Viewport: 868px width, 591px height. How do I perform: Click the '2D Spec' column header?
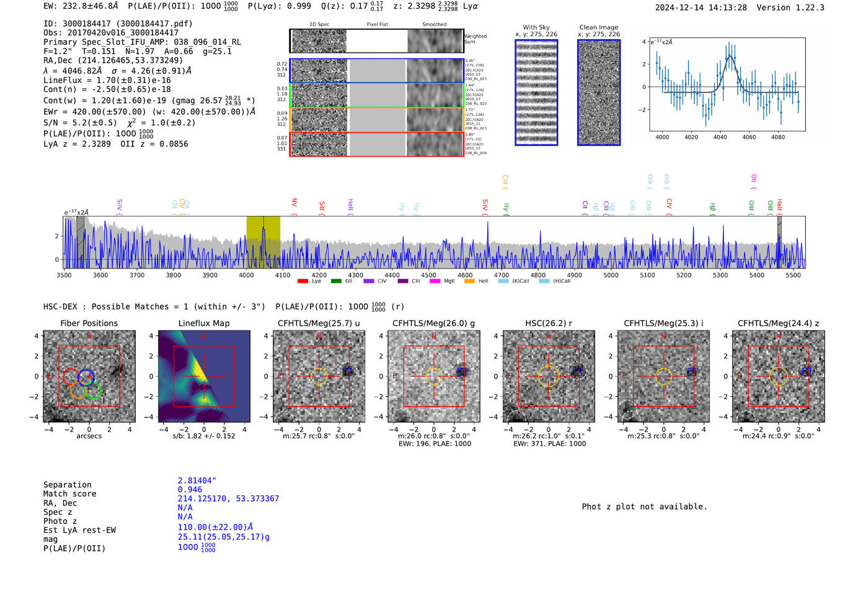click(x=319, y=25)
